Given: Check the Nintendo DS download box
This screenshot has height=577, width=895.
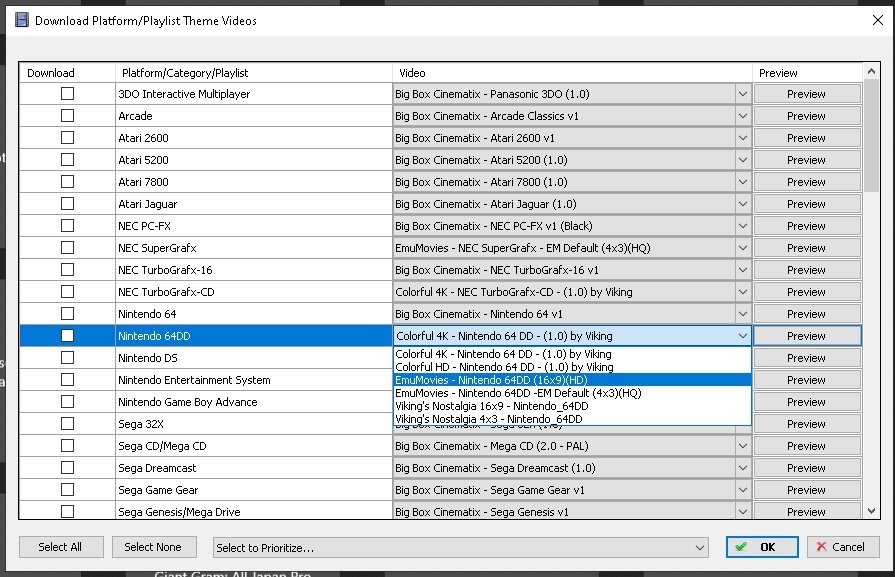Looking at the screenshot, I should 67,358.
